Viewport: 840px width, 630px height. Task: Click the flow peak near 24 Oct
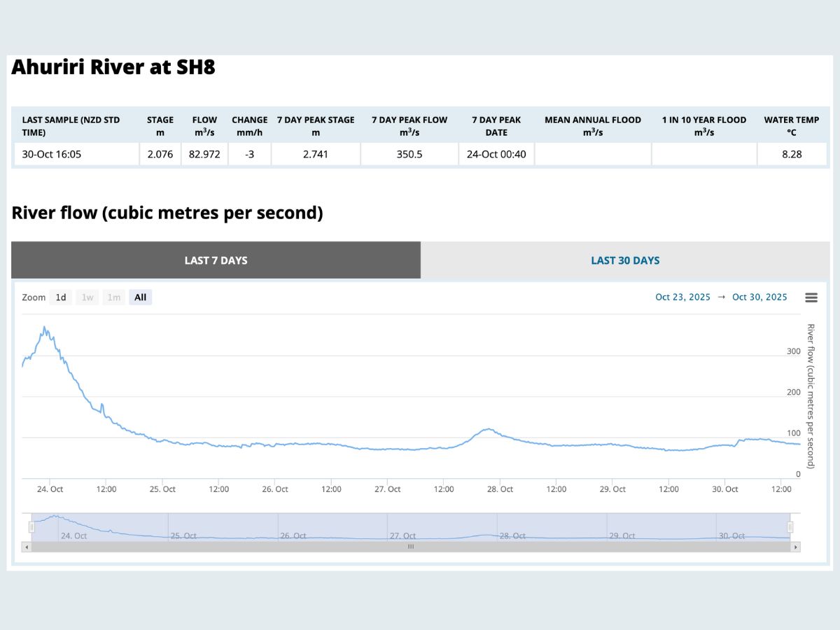[x=45, y=328]
